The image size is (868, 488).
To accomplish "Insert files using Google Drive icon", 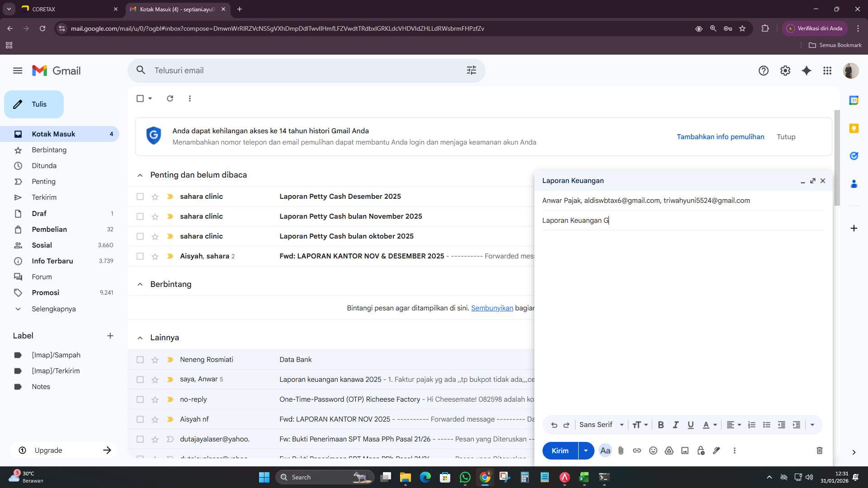I will pyautogui.click(x=669, y=450).
